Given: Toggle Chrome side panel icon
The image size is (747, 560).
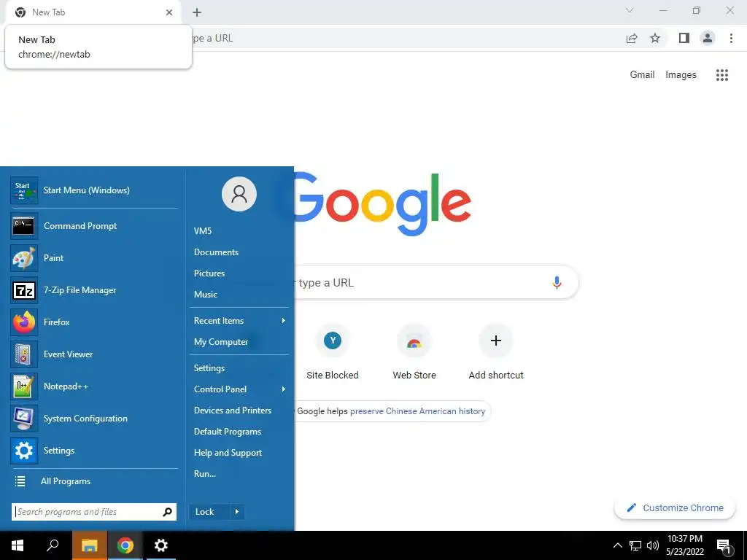Looking at the screenshot, I should point(684,38).
